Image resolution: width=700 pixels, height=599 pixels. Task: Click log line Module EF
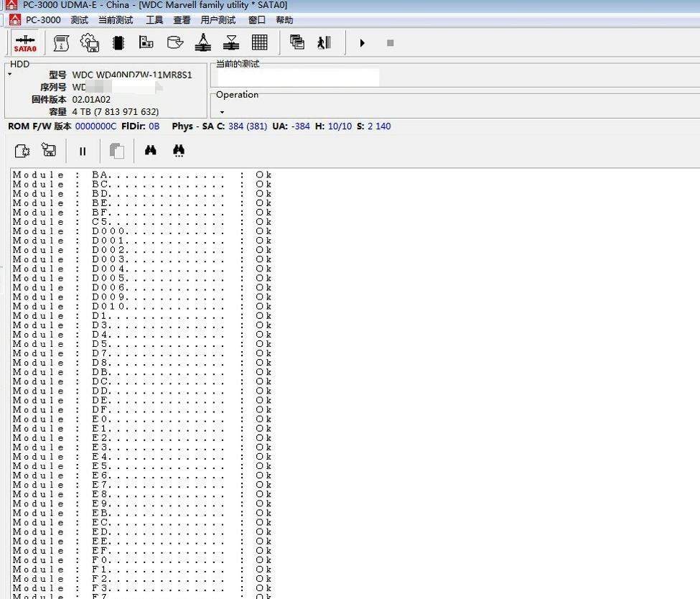(142, 551)
